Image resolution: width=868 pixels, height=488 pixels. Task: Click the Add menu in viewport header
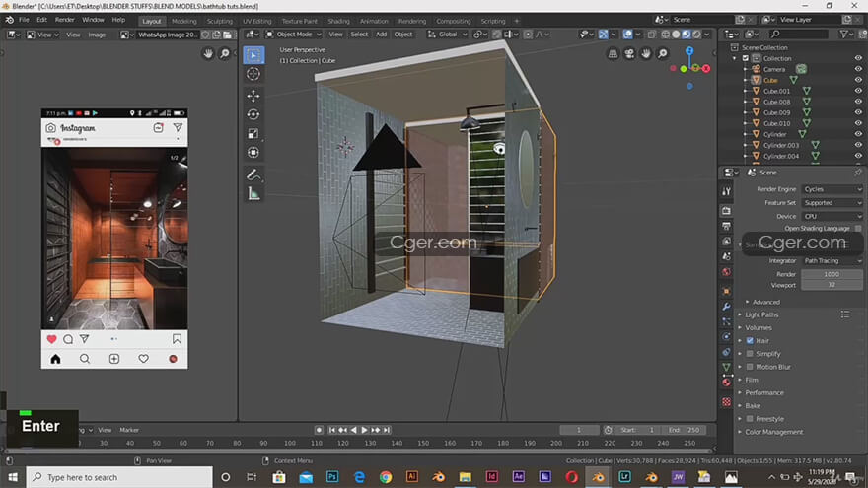381,35
